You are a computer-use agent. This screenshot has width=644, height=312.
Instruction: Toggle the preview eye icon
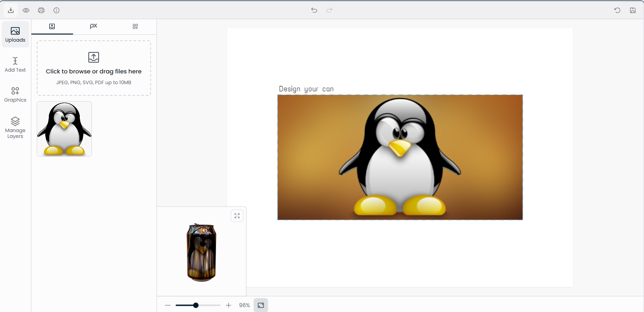(x=26, y=10)
